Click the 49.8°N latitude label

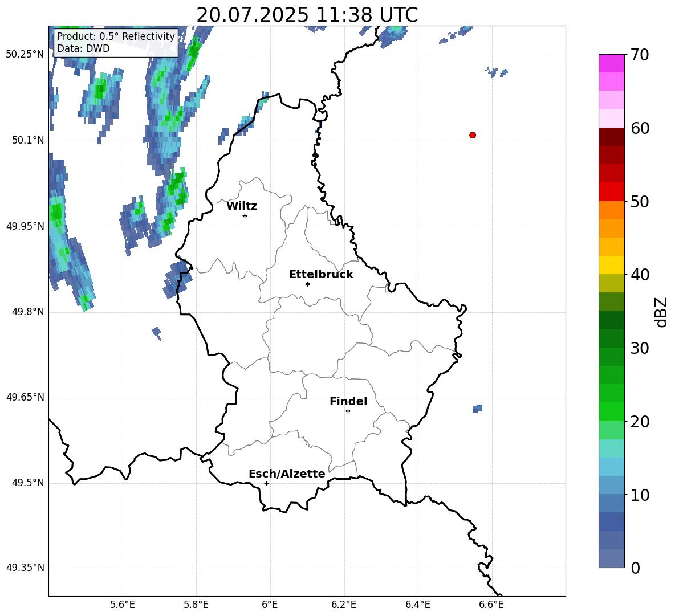point(28,312)
